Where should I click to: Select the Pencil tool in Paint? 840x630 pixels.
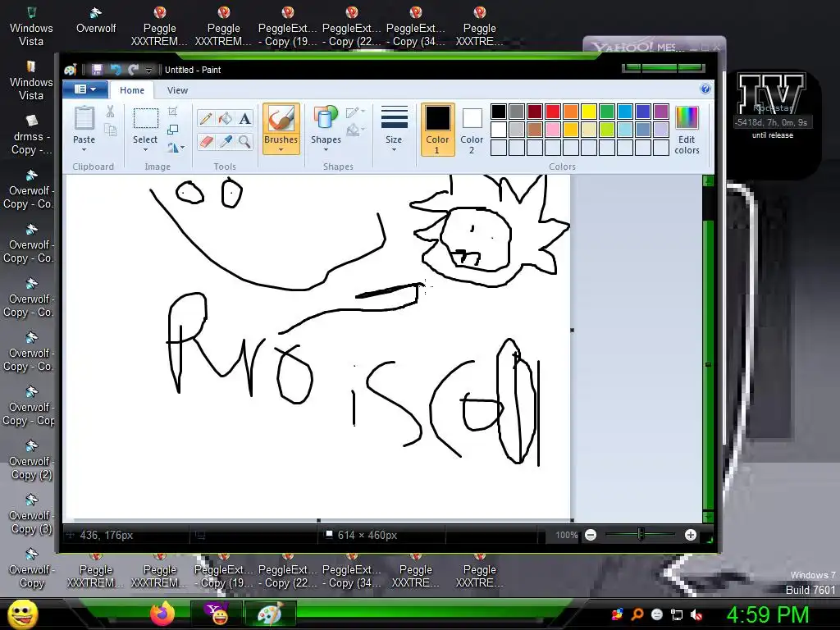(x=206, y=118)
